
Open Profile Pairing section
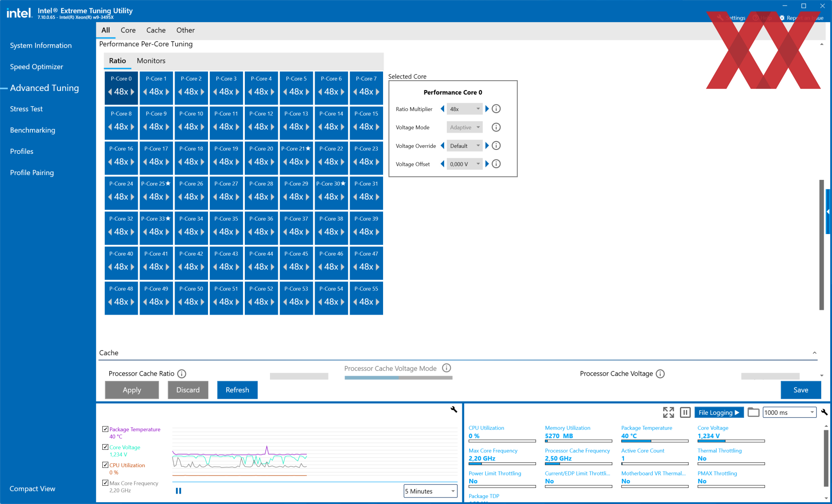click(32, 172)
